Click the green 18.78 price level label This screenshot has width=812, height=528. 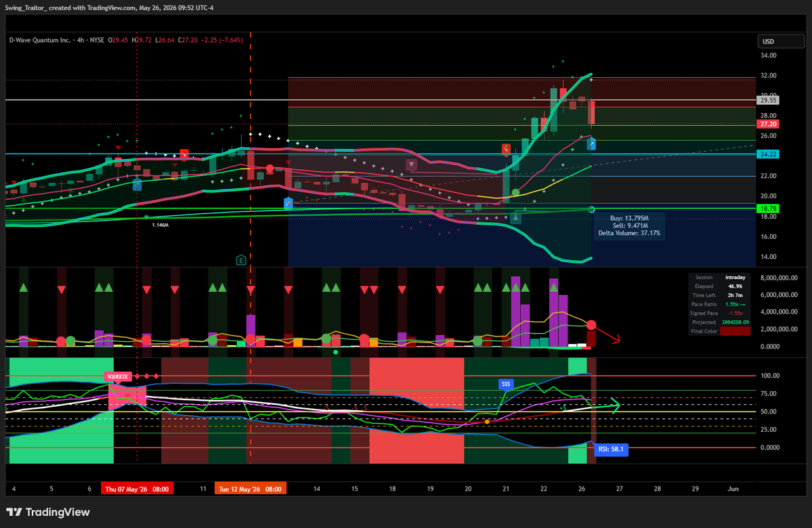click(768, 208)
